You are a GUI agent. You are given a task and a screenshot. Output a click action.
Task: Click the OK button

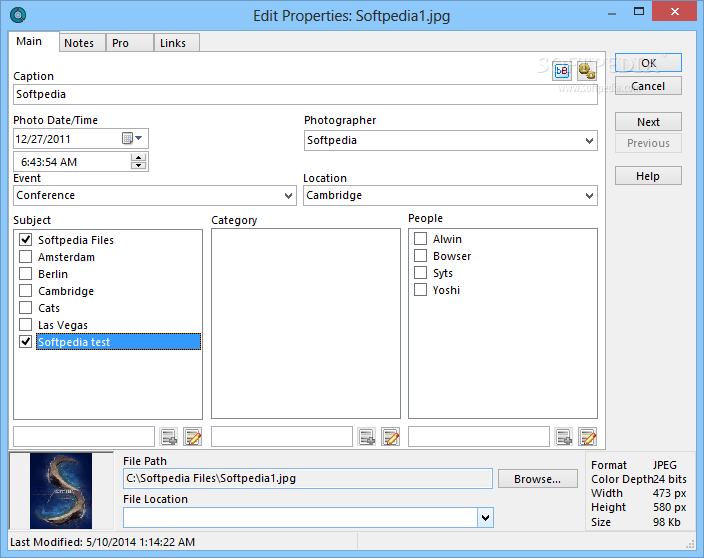coord(648,63)
